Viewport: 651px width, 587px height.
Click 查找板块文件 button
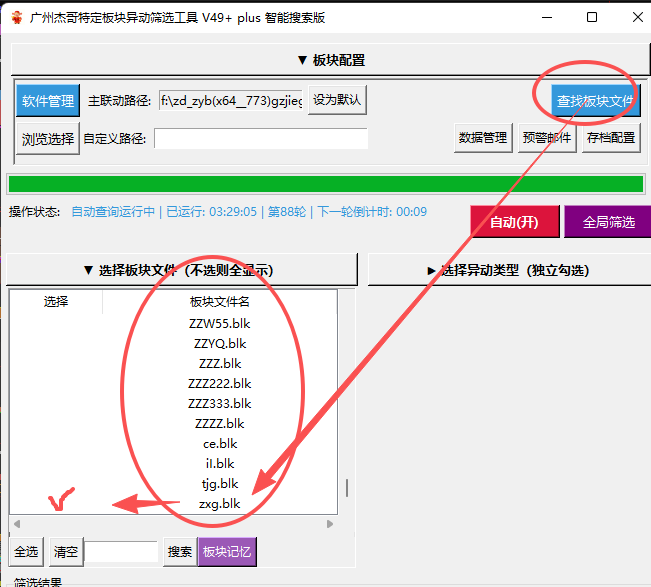595,100
